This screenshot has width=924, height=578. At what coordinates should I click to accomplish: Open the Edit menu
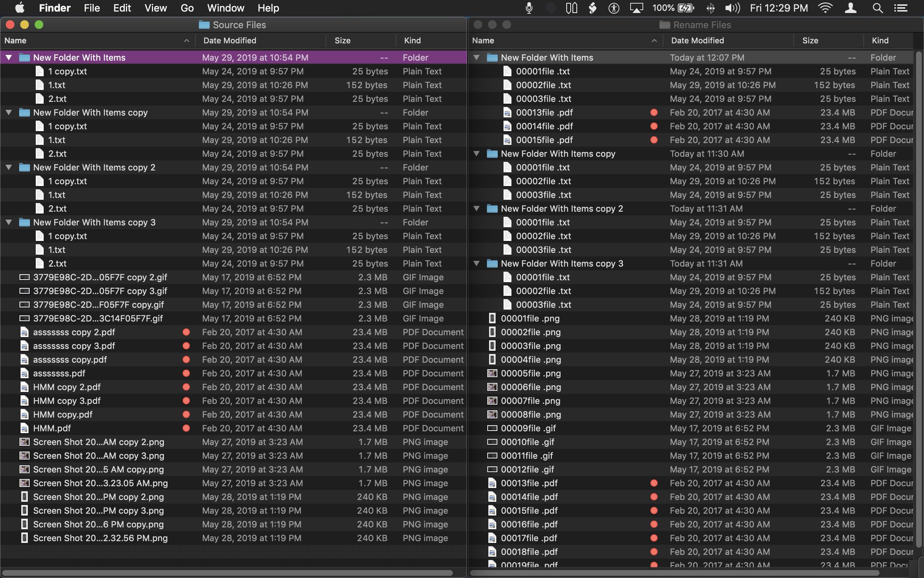(x=122, y=8)
